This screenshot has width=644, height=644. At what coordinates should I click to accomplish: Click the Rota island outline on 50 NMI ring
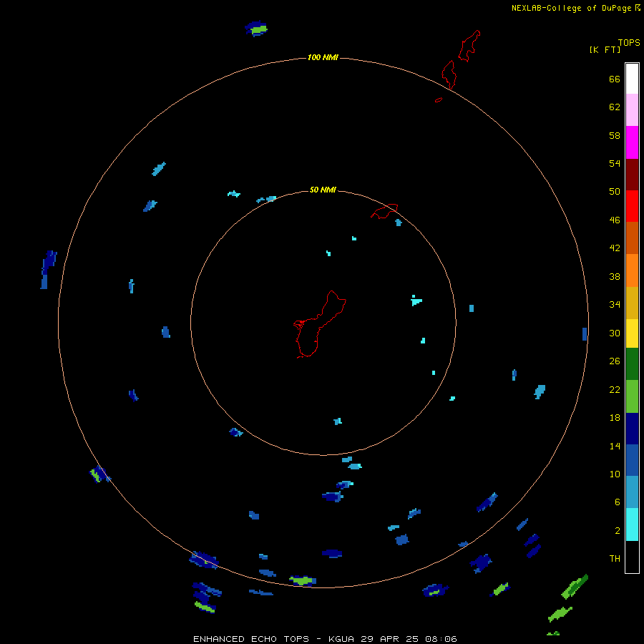pyautogui.click(x=384, y=211)
